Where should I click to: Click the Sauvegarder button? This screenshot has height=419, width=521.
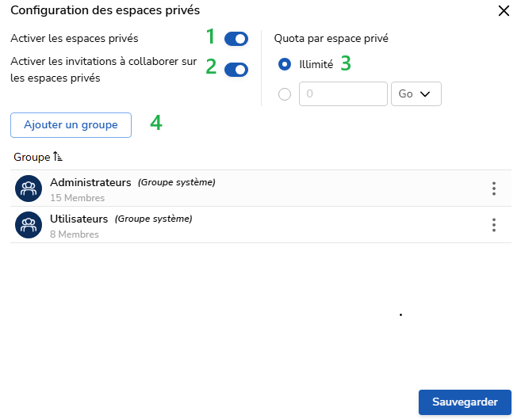pyautogui.click(x=465, y=402)
